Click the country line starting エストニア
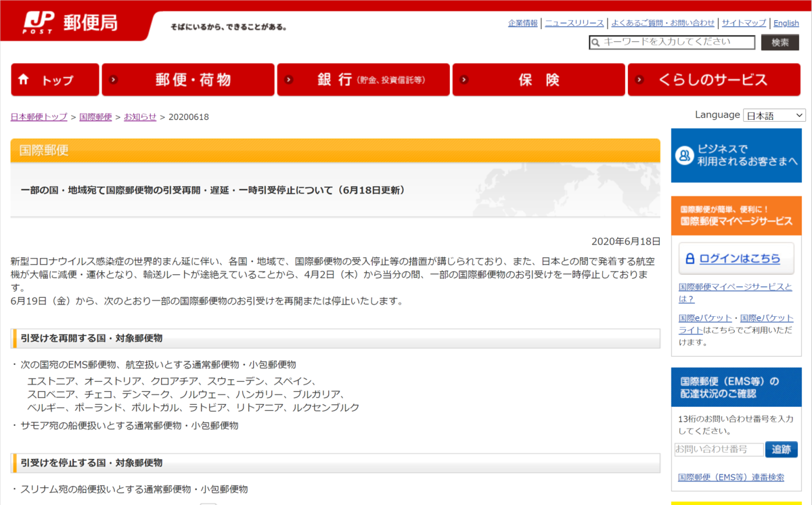Viewport: 812px width, 505px height. coord(172,381)
